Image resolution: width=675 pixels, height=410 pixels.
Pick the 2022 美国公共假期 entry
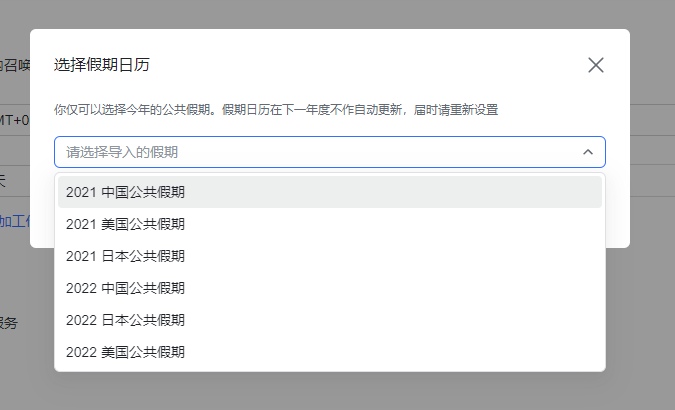[x=125, y=352]
